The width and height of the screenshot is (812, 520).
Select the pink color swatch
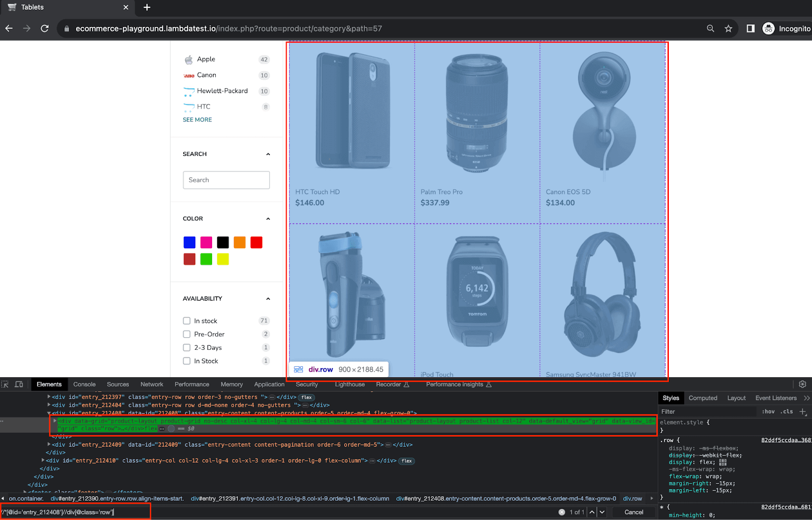[x=206, y=243]
